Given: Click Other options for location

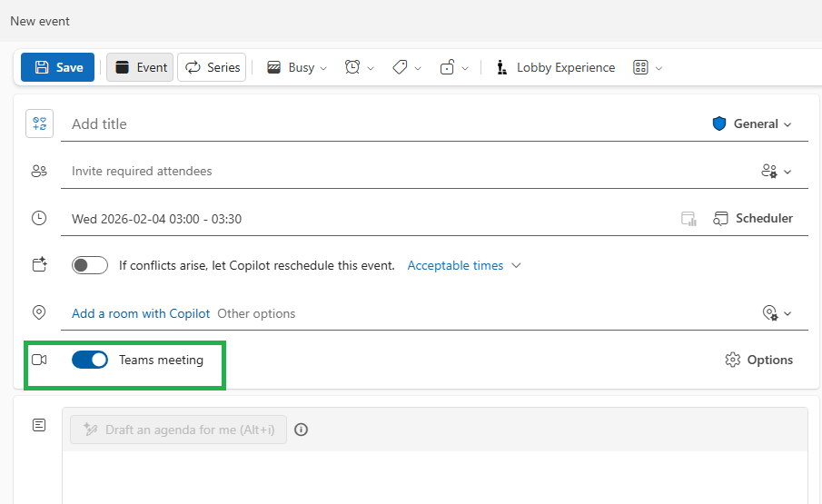Looking at the screenshot, I should tap(256, 313).
